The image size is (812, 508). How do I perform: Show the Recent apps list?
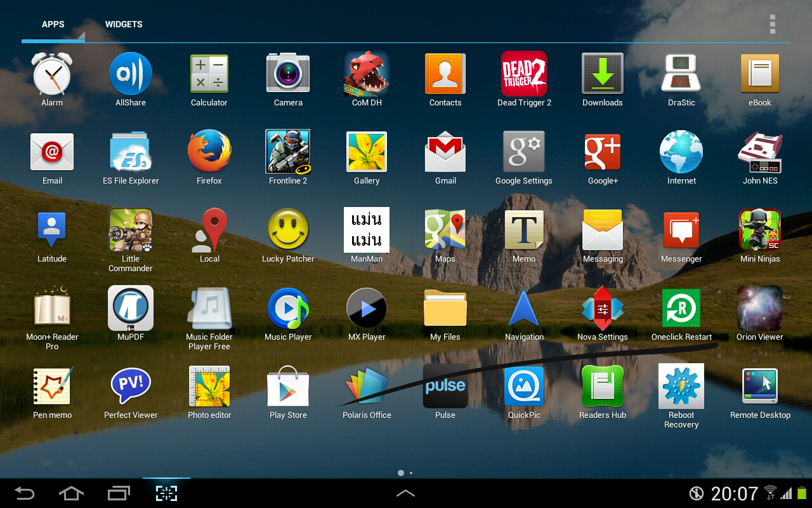click(x=119, y=493)
